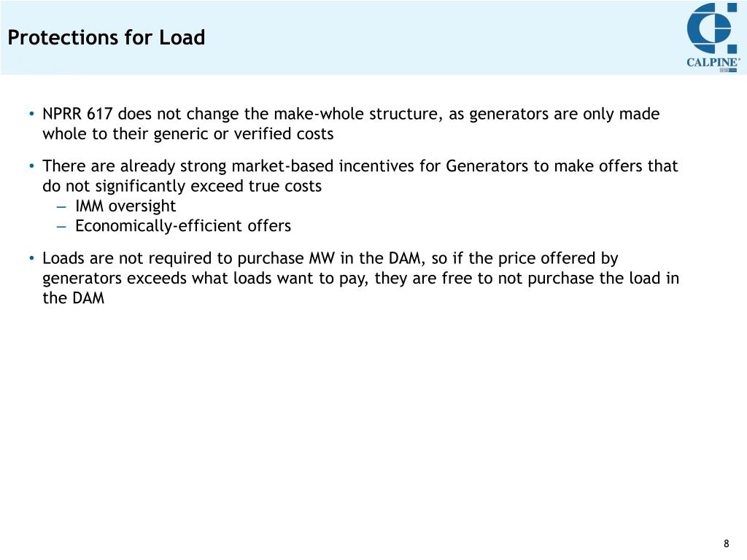Click the words "generic or verified costs"
The height and width of the screenshot is (560, 747).
tap(244, 134)
